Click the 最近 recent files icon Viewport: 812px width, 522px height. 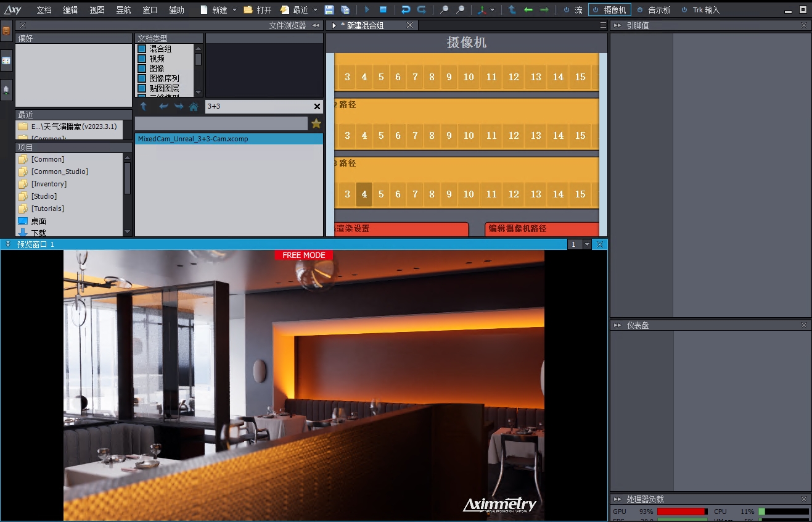point(285,10)
